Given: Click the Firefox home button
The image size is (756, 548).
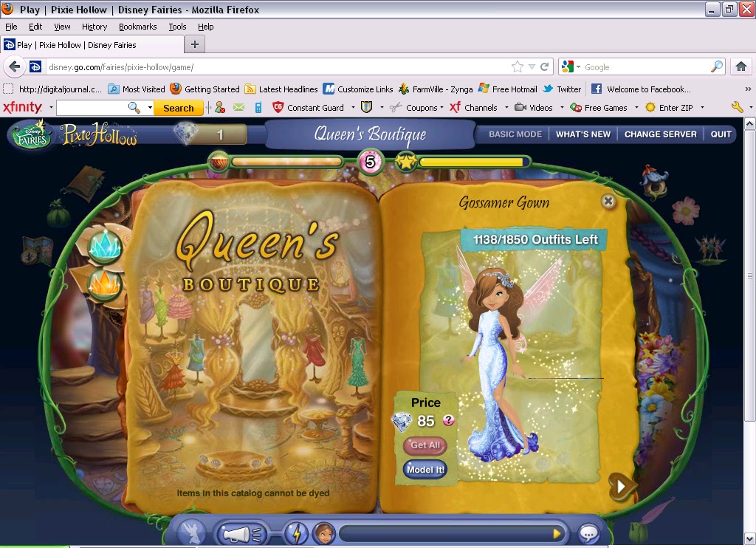Looking at the screenshot, I should (741, 66).
